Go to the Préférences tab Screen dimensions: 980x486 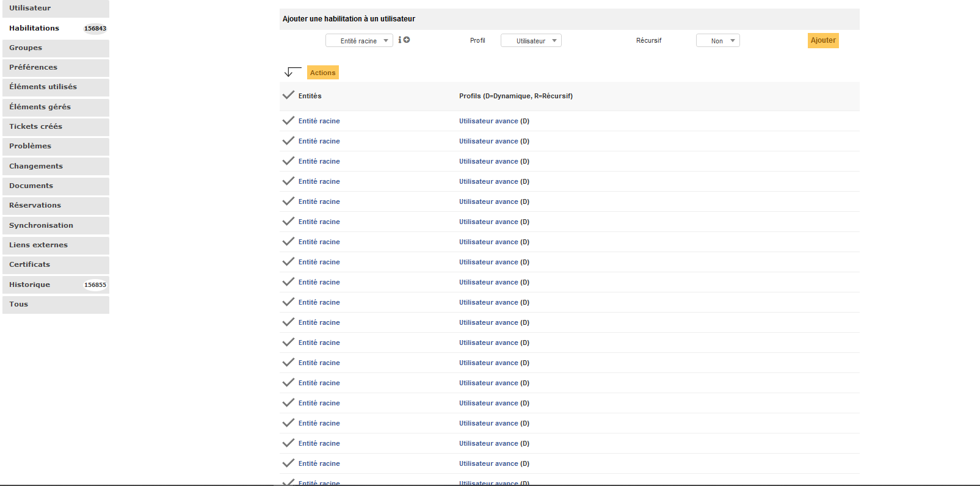pos(56,67)
